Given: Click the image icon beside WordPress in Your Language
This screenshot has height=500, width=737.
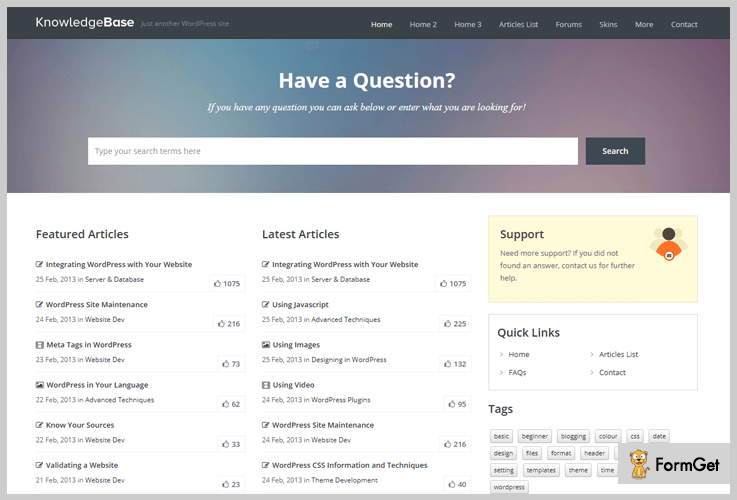Looking at the screenshot, I should (x=40, y=385).
